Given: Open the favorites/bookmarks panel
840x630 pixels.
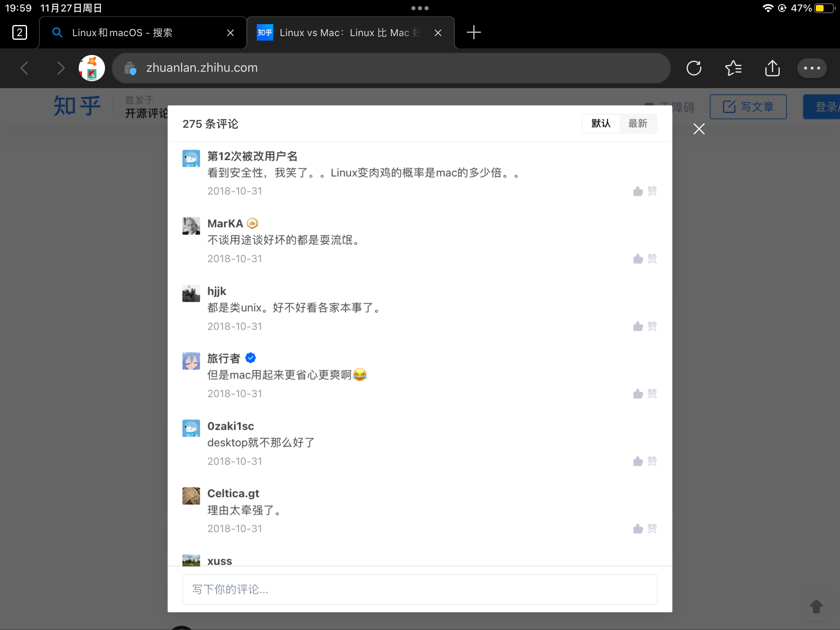Looking at the screenshot, I should tap(733, 68).
